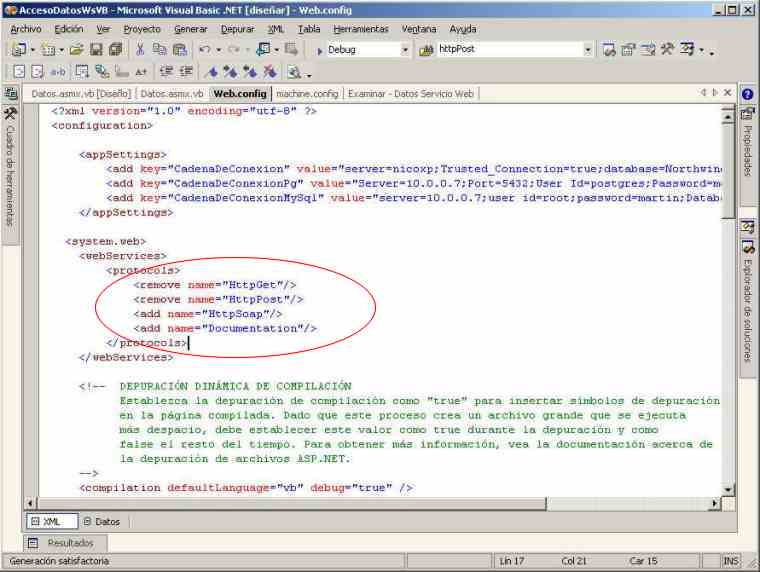Close the active document with the X
Screen dimensions: 760x572
(728, 92)
